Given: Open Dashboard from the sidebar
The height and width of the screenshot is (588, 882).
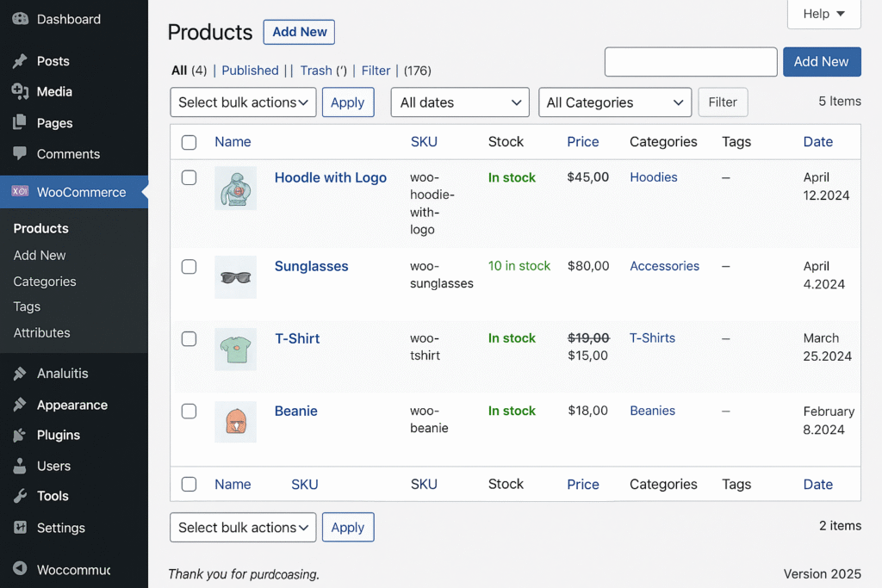Looking at the screenshot, I should pos(69,19).
